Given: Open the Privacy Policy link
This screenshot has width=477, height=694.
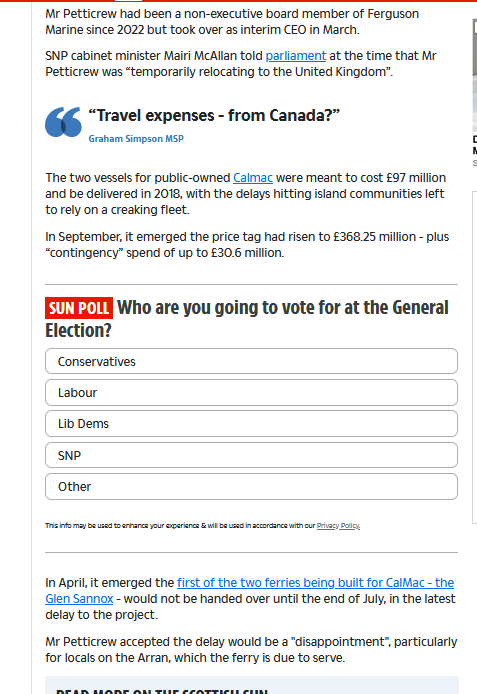Looking at the screenshot, I should [x=338, y=526].
